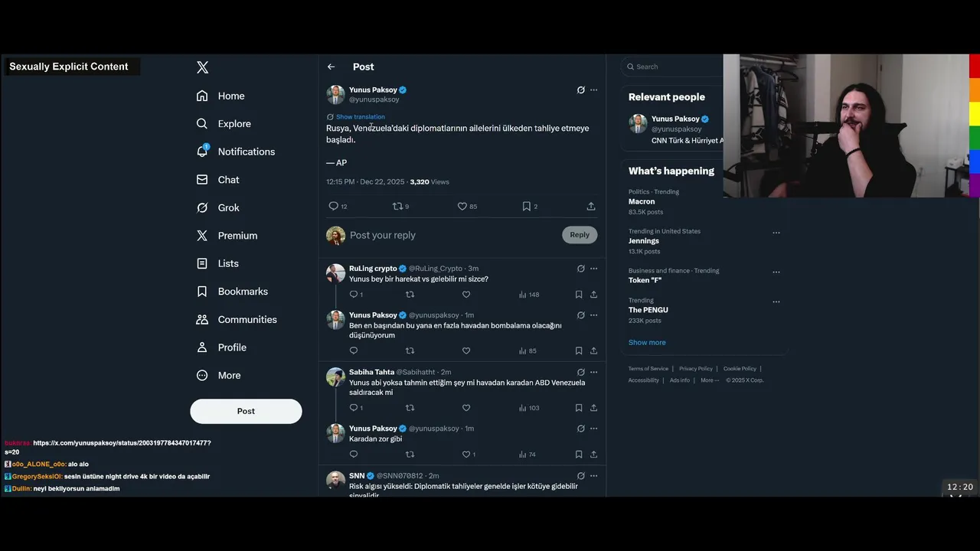Click the X logo icon
Screen dimensions: 980x551
(202, 67)
